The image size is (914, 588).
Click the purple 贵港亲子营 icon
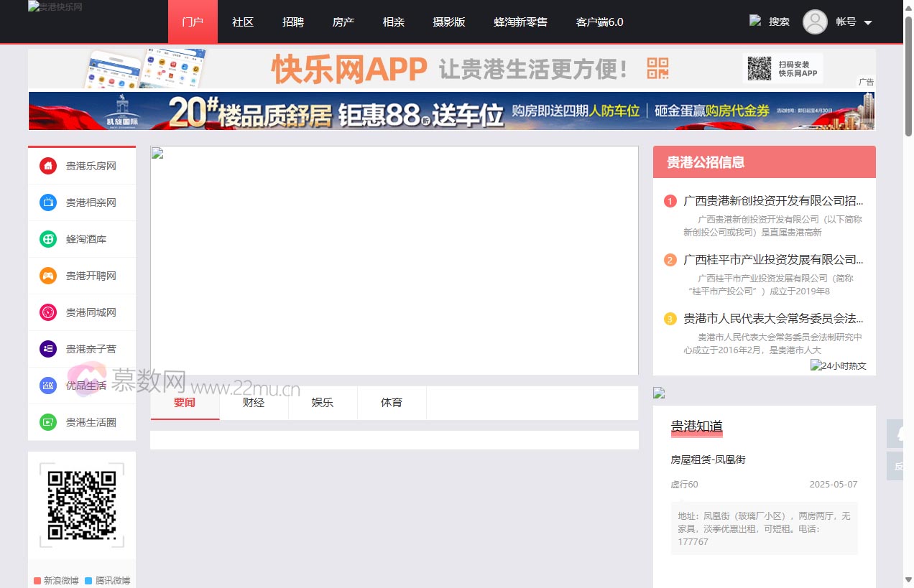point(47,349)
